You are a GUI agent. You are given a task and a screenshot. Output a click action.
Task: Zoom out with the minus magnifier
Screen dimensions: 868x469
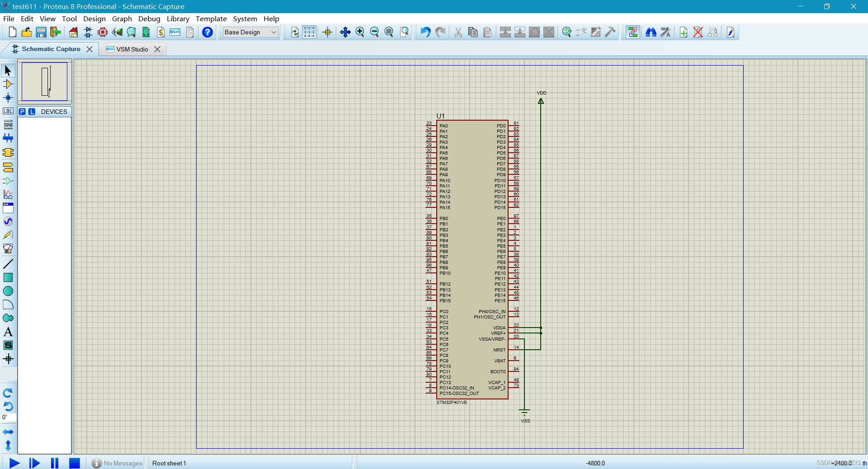pyautogui.click(x=374, y=32)
